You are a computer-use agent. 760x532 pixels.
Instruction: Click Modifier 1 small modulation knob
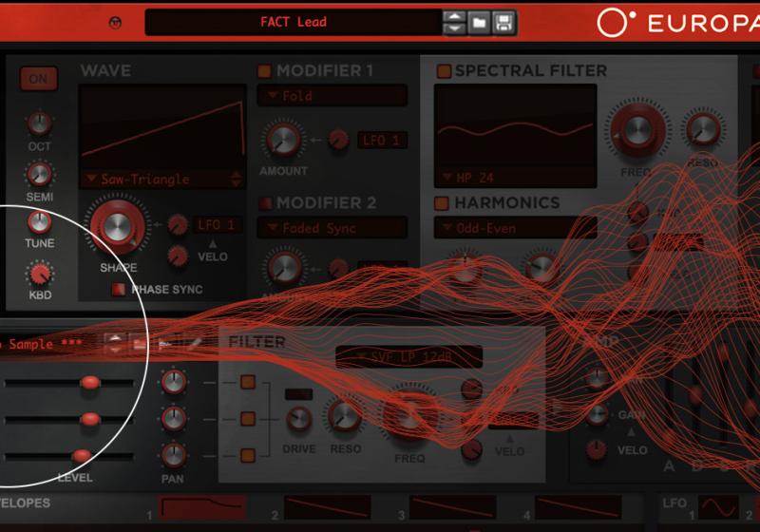point(338,140)
